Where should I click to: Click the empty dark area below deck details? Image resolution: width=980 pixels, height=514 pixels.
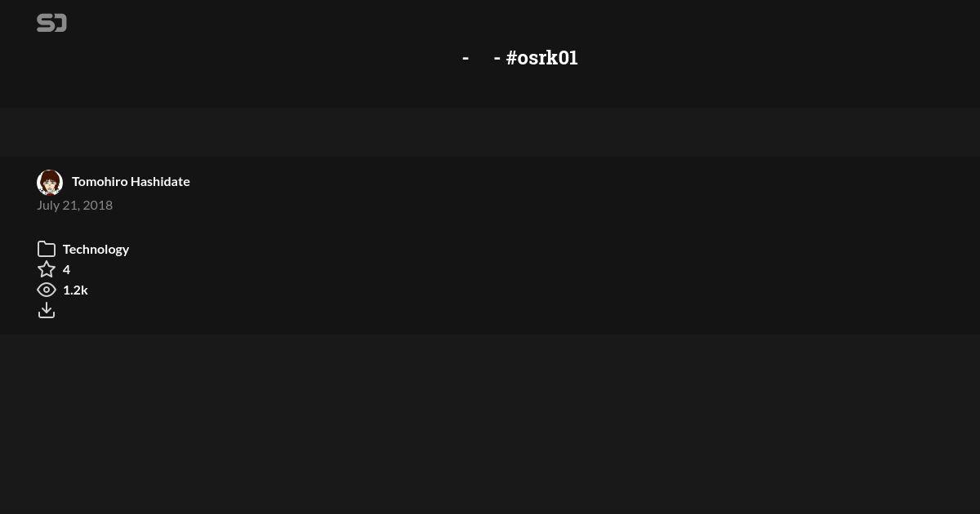490,424
